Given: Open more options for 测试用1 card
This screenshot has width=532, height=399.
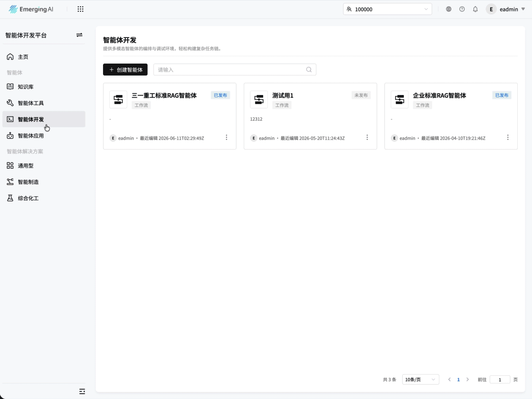Looking at the screenshot, I should pos(367,137).
